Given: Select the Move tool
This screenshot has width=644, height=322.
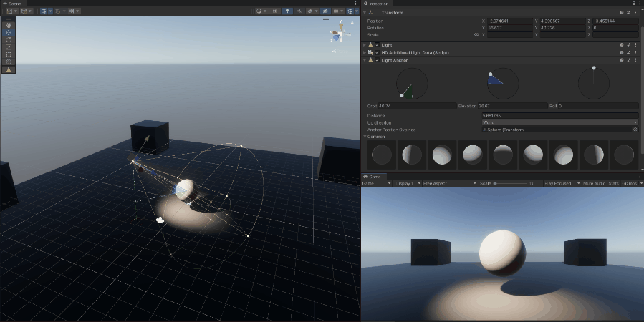Looking at the screenshot, I should click(x=9, y=32).
